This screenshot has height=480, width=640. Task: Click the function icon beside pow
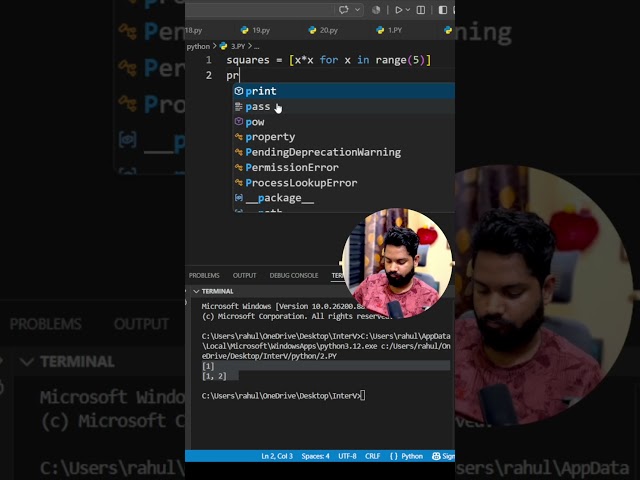point(239,122)
